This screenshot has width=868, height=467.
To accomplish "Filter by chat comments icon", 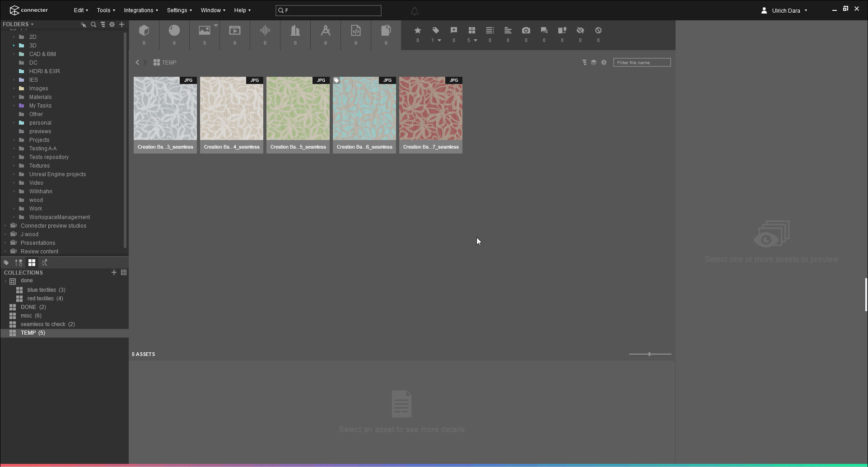I will 544,30.
